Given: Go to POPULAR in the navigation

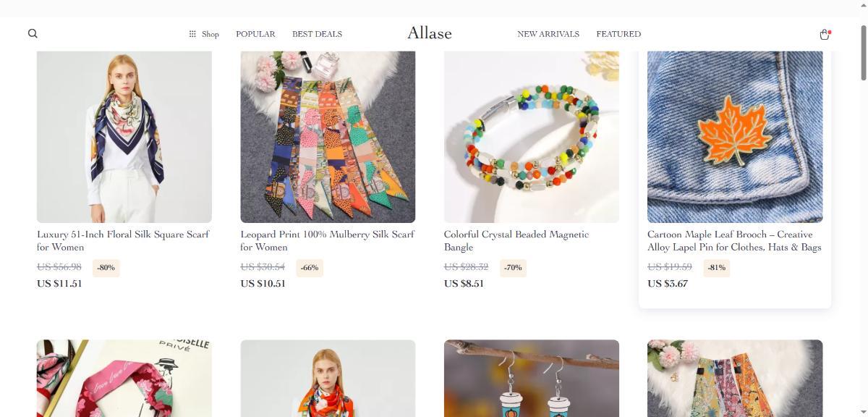Looking at the screenshot, I should click(255, 34).
